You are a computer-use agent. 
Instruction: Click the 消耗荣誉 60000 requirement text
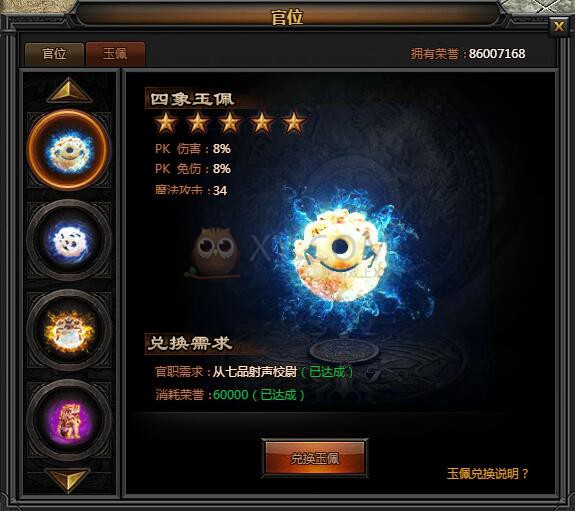[x=230, y=395]
